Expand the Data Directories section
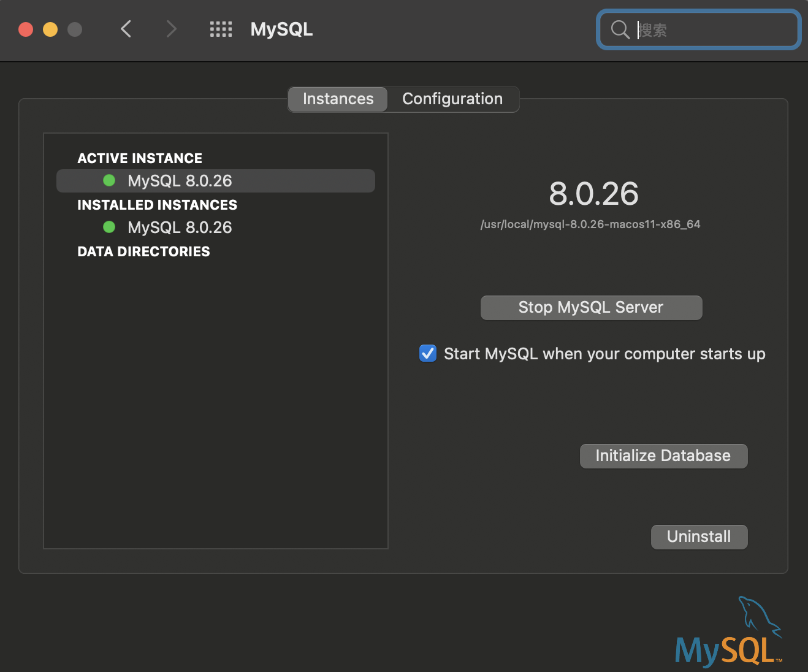The height and width of the screenshot is (672, 808). (143, 251)
